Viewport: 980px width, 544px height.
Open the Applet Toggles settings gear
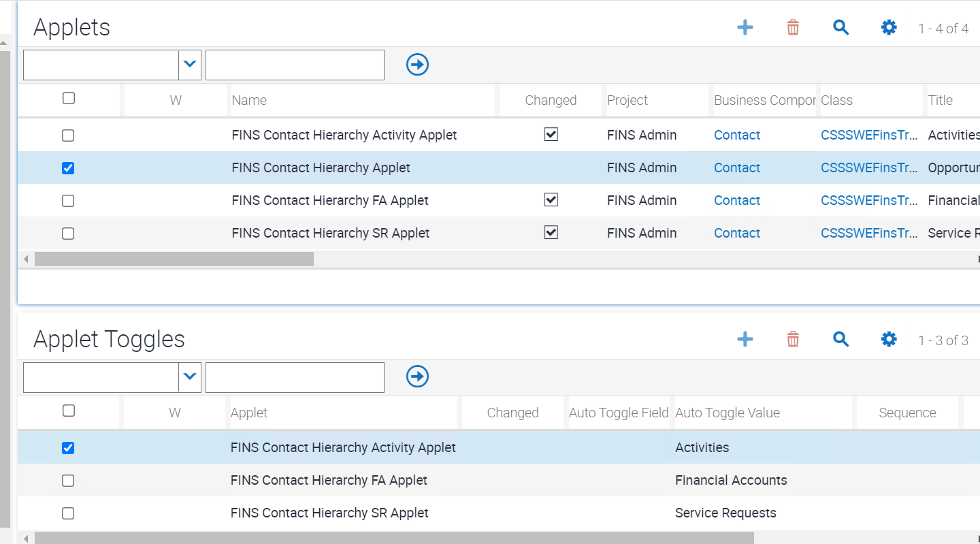click(x=888, y=339)
